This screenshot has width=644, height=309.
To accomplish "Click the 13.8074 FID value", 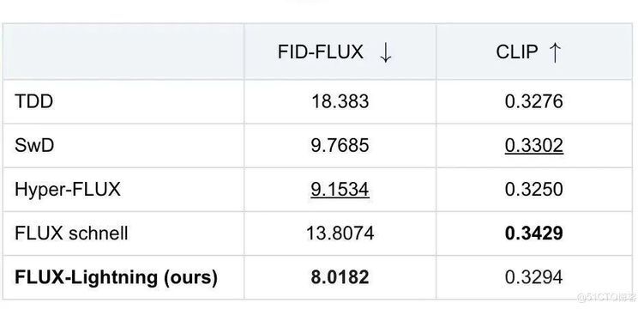I will (340, 233).
